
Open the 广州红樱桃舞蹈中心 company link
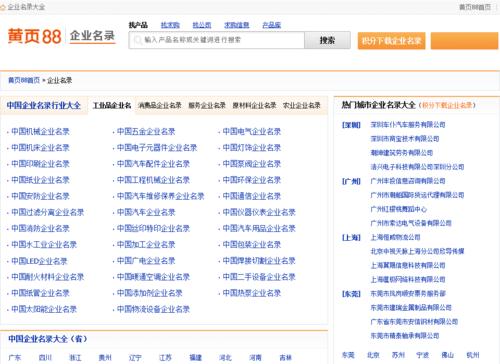399,209
